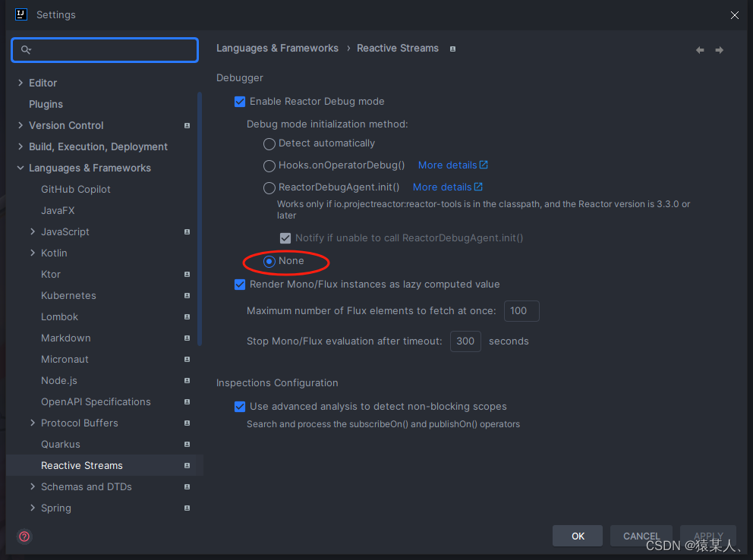Click the back navigation arrow icon
Screen dimensions: 753x560
(x=700, y=50)
